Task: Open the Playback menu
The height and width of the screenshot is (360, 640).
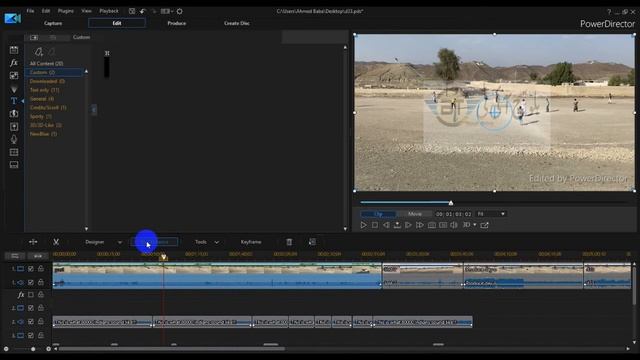Action: (109, 11)
